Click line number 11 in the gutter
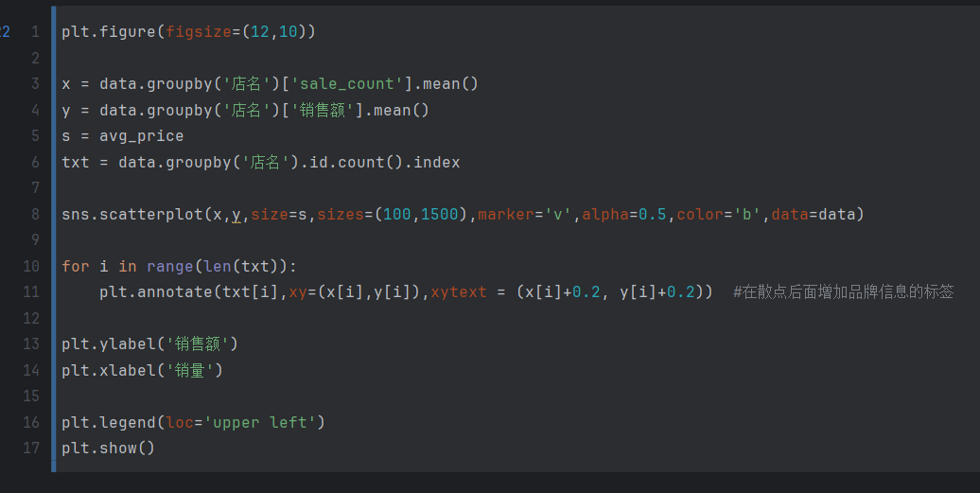The image size is (980, 493). [x=31, y=291]
